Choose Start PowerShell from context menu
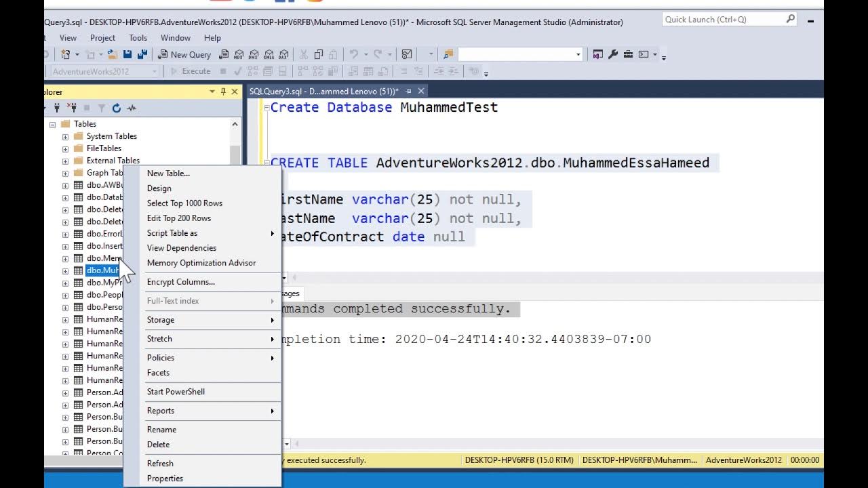Screen dimensions: 868x488 coord(176,392)
